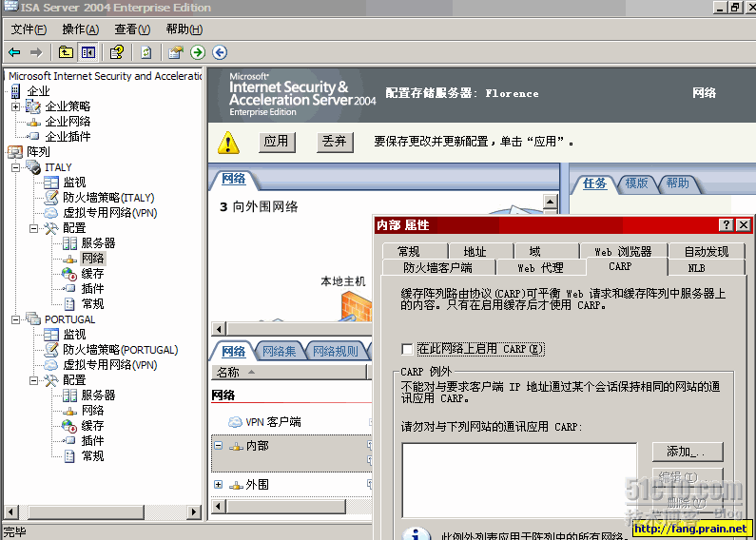Click the 丢弃 button
The height and width of the screenshot is (540, 756).
[335, 142]
